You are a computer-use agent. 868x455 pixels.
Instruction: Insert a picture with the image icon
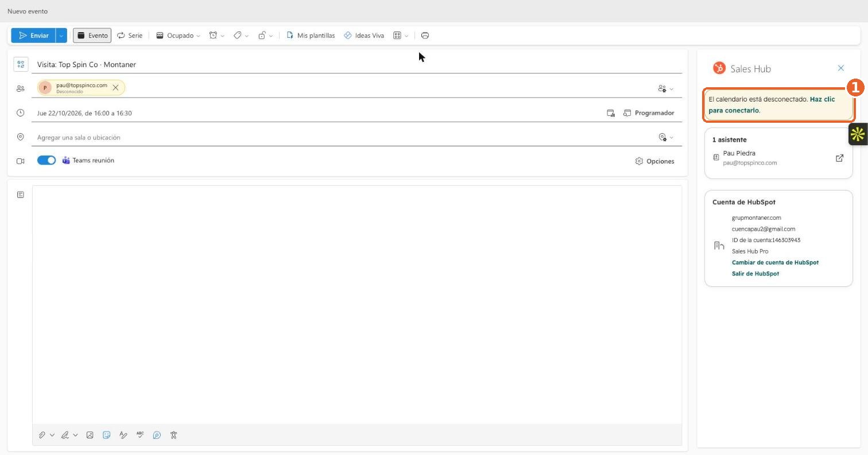click(x=90, y=435)
